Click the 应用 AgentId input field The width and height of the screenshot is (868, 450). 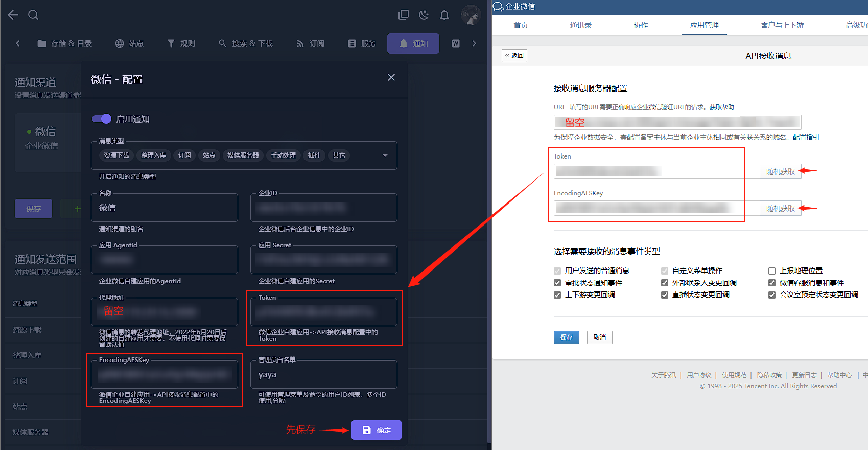point(165,260)
